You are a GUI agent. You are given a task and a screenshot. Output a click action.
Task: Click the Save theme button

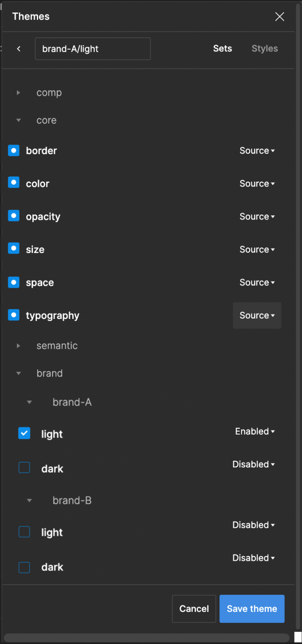click(252, 609)
